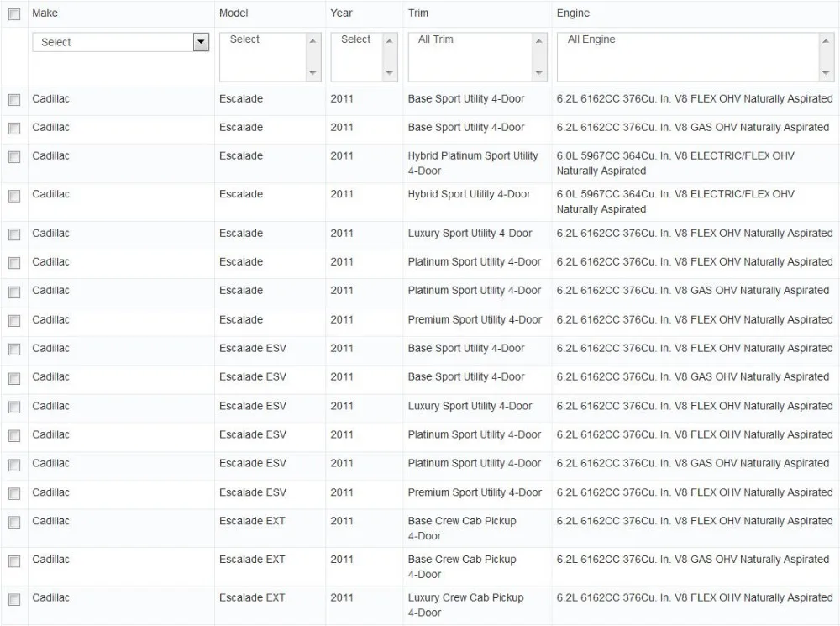Click Escalade EXT in the Luxury Crew Cab row
The image size is (840, 626).
252,597
